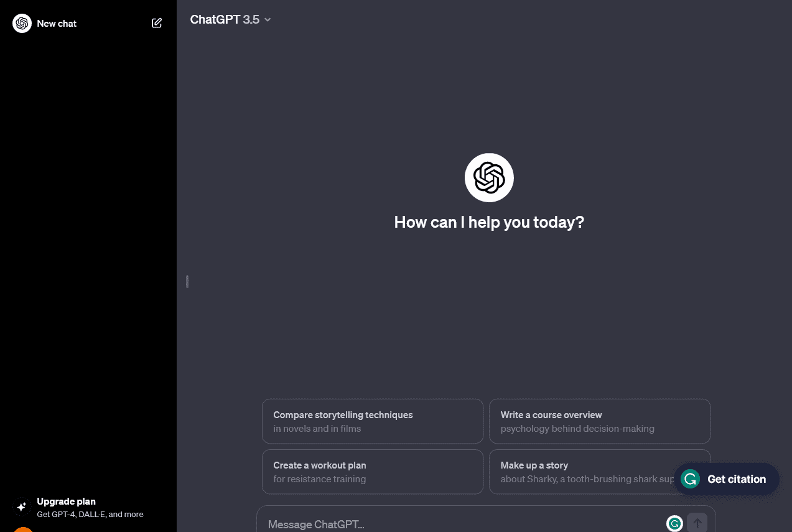792x532 pixels.
Task: Click the chevron next to ChatGPT 3.5
Action: tap(268, 20)
